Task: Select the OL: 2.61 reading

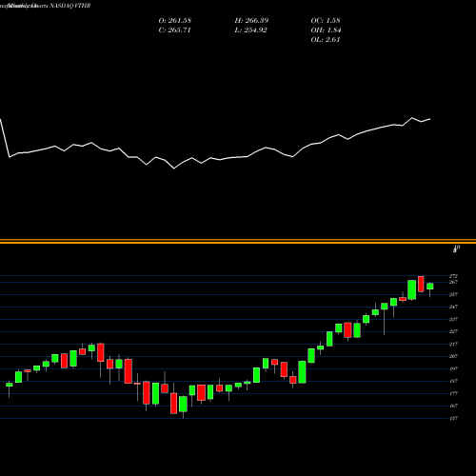Action: click(x=326, y=40)
